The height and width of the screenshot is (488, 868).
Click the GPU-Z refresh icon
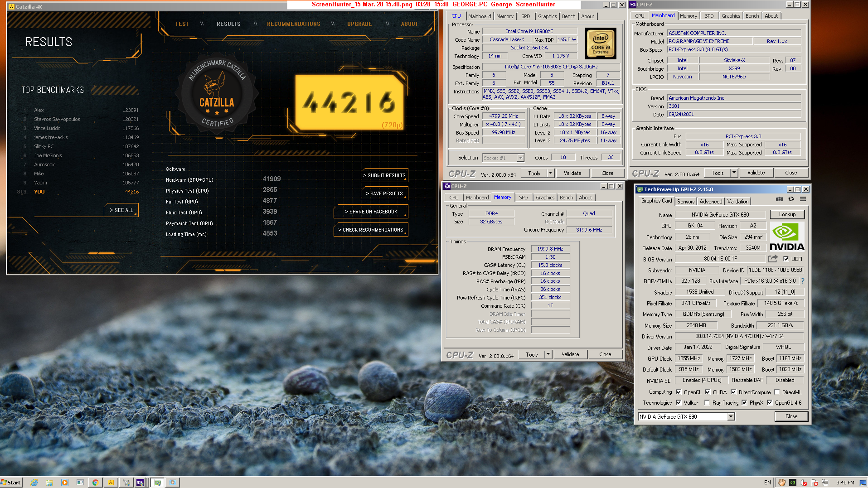[x=791, y=199]
